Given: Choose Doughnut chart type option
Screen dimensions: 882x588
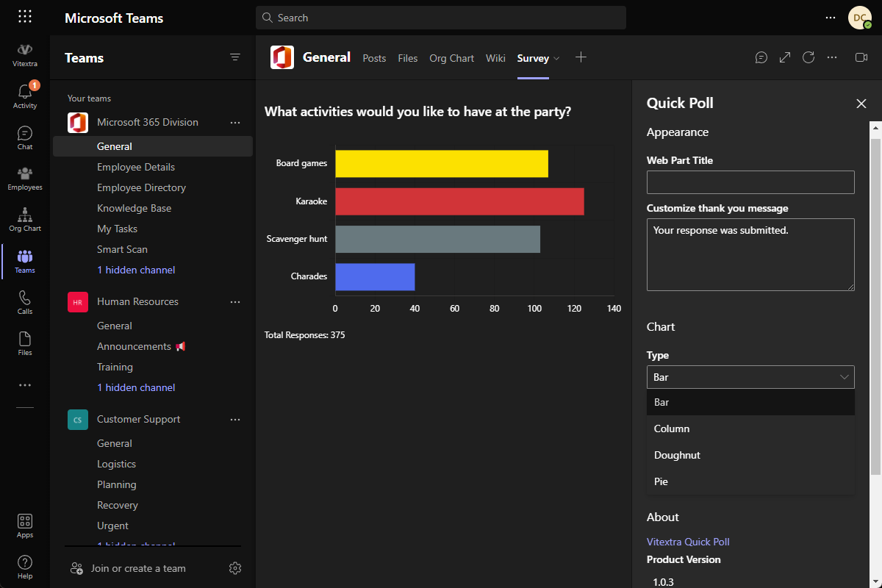Looking at the screenshot, I should 750,455.
